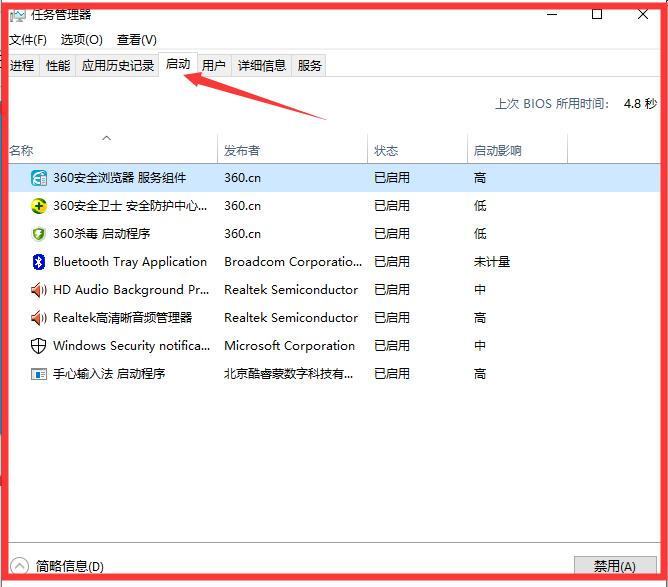Click the HD Audio Background speaker icon
The height and width of the screenshot is (587, 668).
(39, 290)
